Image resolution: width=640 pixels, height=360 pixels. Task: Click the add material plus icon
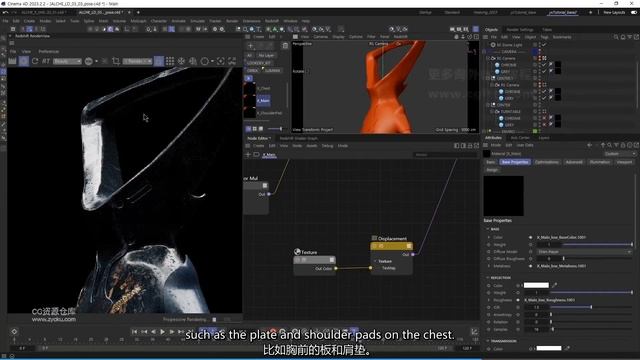pyautogui.click(x=250, y=46)
